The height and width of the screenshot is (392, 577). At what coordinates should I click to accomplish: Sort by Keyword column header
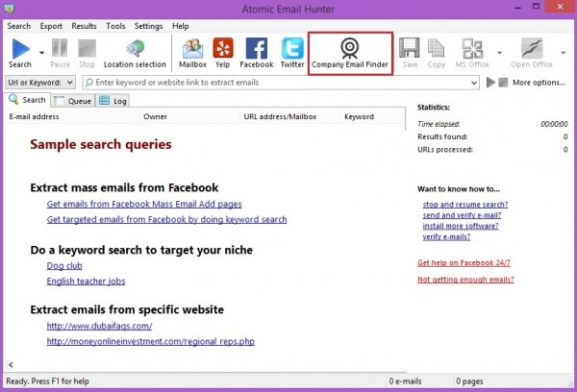pos(372,116)
